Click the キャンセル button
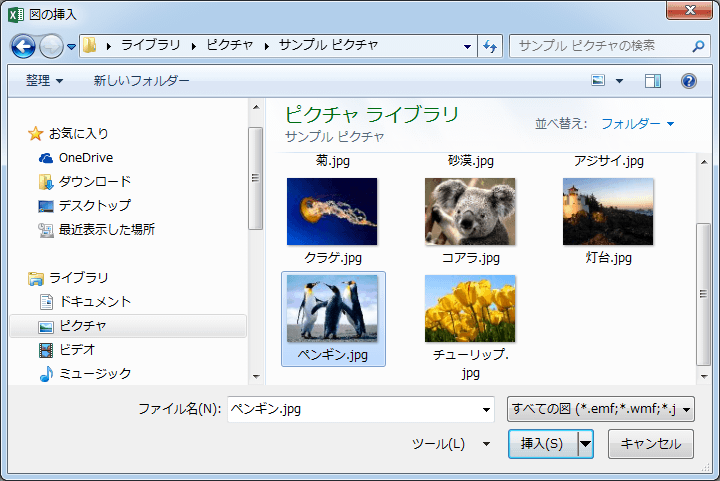Viewport: 720px width, 481px height. [651, 444]
